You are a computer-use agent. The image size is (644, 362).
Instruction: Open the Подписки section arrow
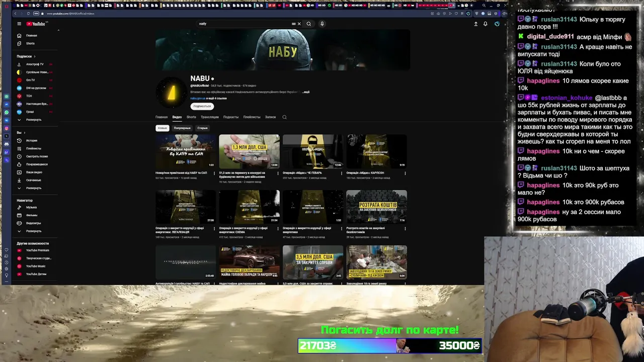(35, 56)
